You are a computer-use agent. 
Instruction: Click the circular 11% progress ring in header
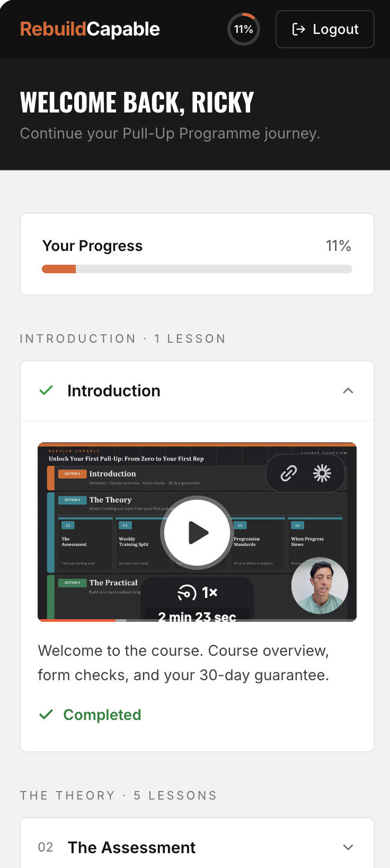(244, 29)
